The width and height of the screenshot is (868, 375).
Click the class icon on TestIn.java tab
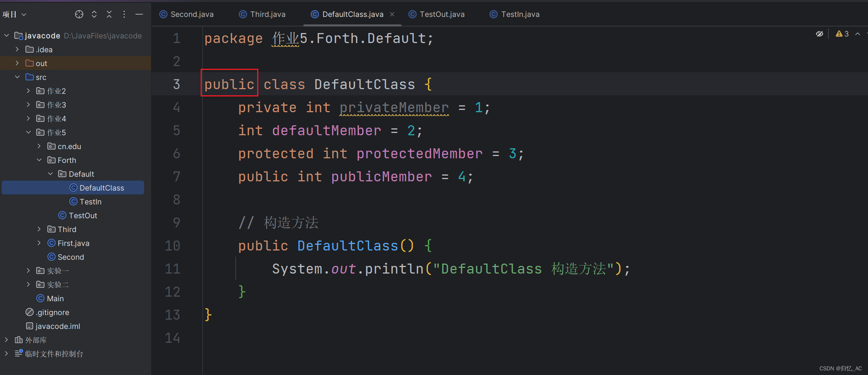(493, 14)
